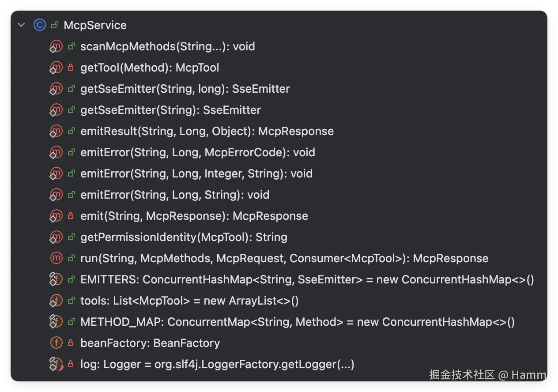Select emitError with McpErrorCode parameter
Viewport: 558px width, 392px height.
pyautogui.click(x=197, y=152)
